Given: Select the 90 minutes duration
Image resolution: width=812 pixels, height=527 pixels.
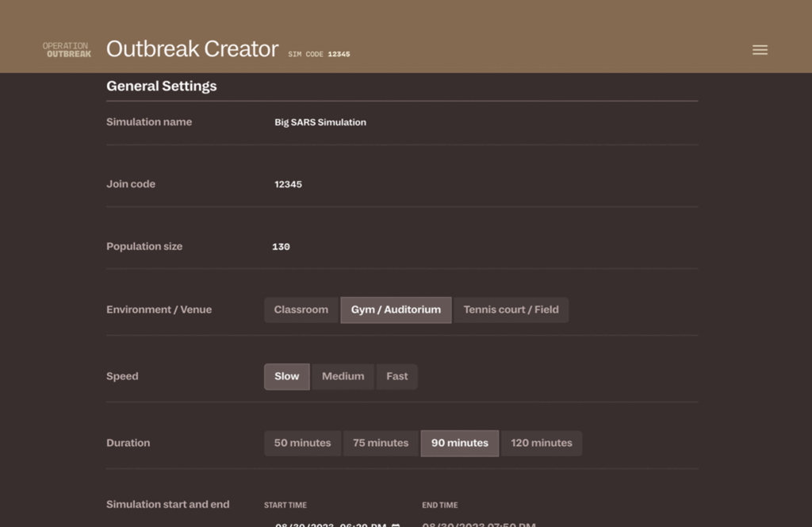Looking at the screenshot, I should [x=459, y=443].
